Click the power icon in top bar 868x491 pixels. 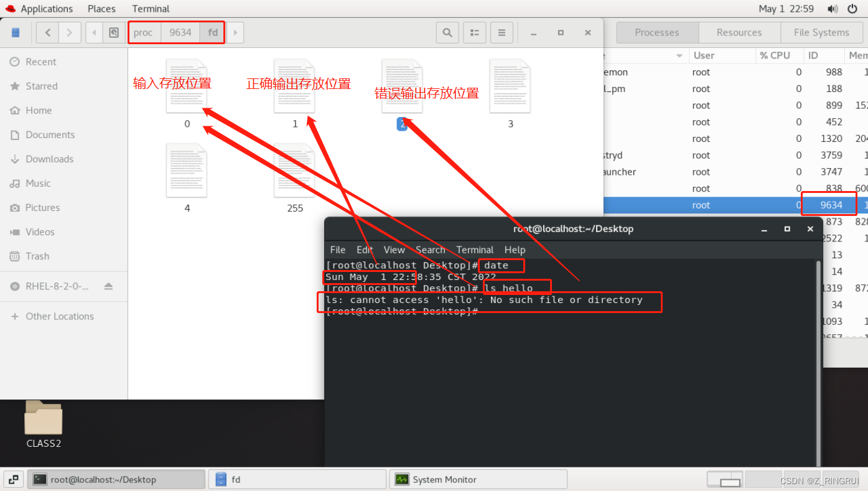pyautogui.click(x=852, y=9)
